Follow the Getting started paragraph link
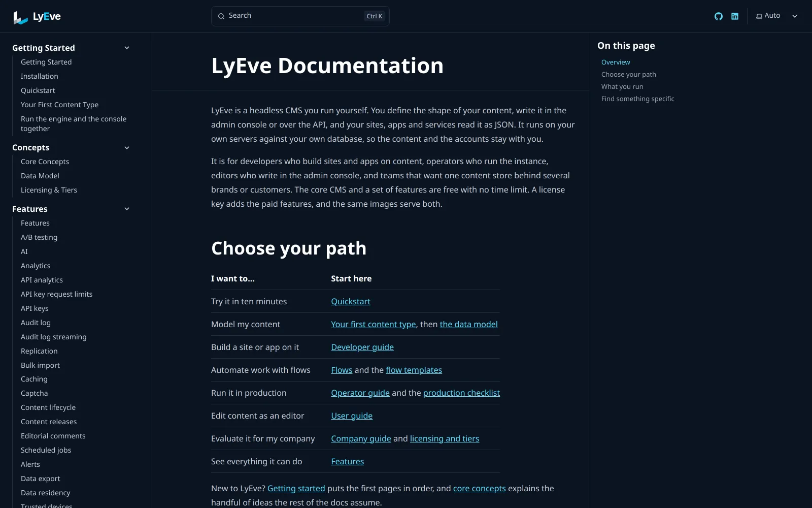This screenshot has height=508, width=812. [x=296, y=488]
